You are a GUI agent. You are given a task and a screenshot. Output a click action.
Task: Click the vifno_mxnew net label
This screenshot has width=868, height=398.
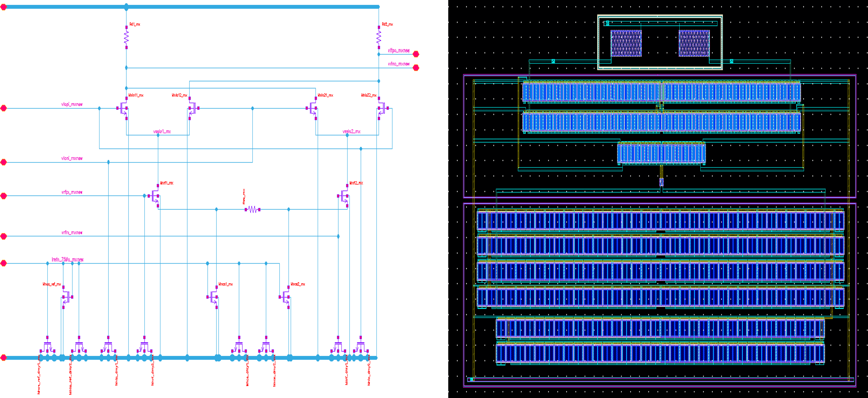click(399, 64)
